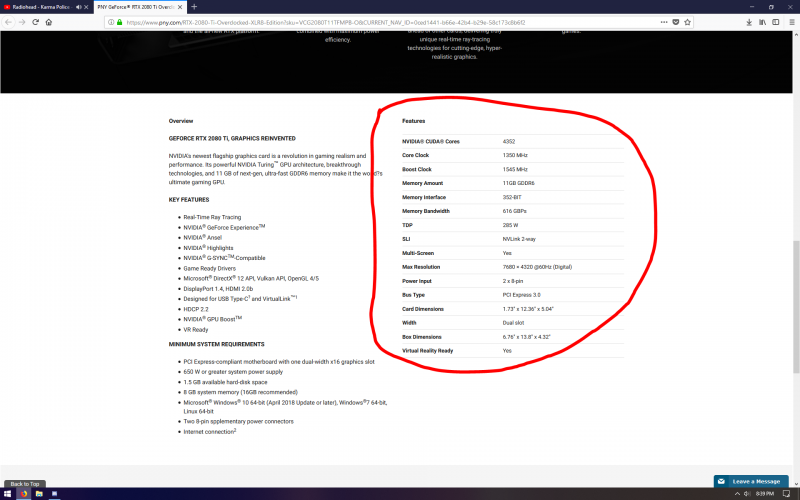Reload the current page
This screenshot has width=800, height=500.
[35, 22]
